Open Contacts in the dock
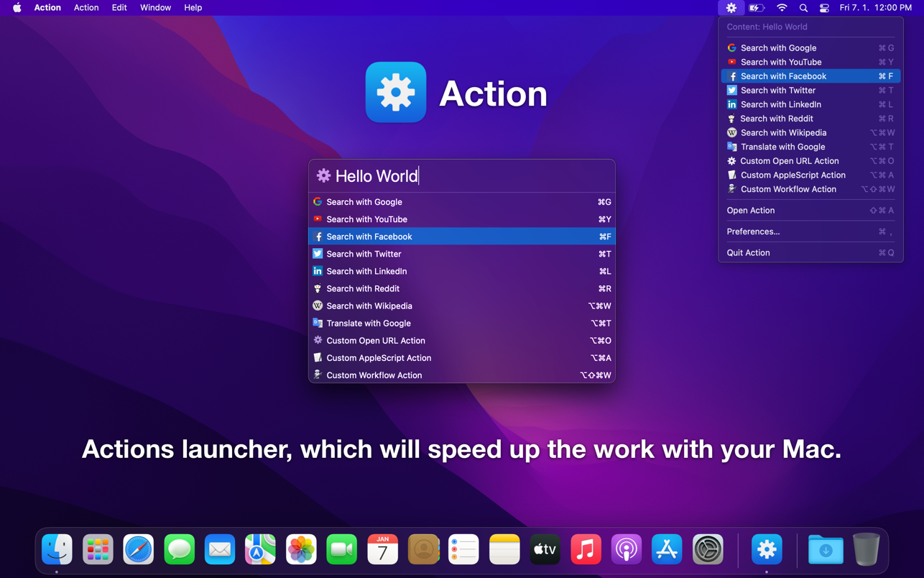Image resolution: width=924 pixels, height=578 pixels. tap(423, 550)
